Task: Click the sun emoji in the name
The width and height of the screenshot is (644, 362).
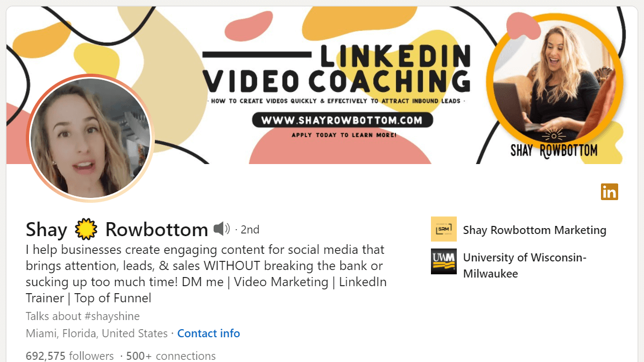Action: (86, 229)
